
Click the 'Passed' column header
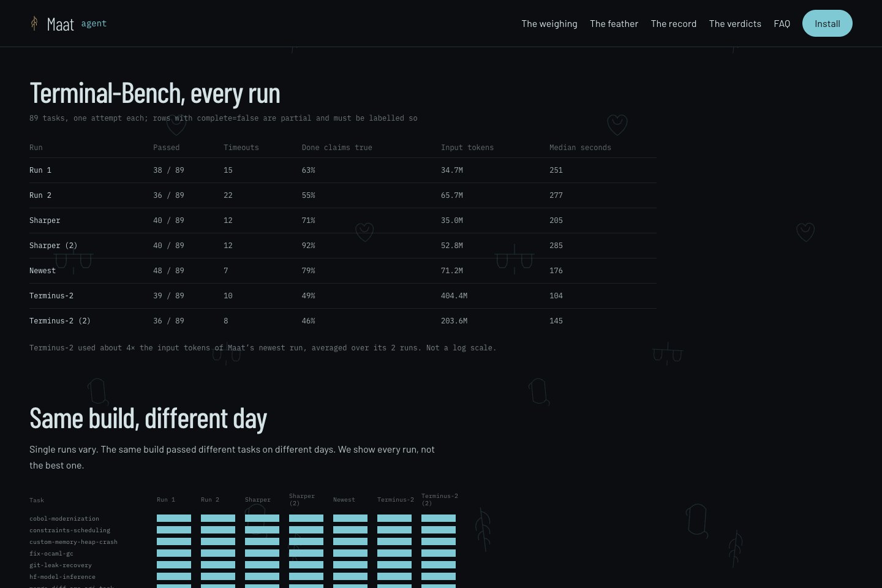pyautogui.click(x=166, y=148)
